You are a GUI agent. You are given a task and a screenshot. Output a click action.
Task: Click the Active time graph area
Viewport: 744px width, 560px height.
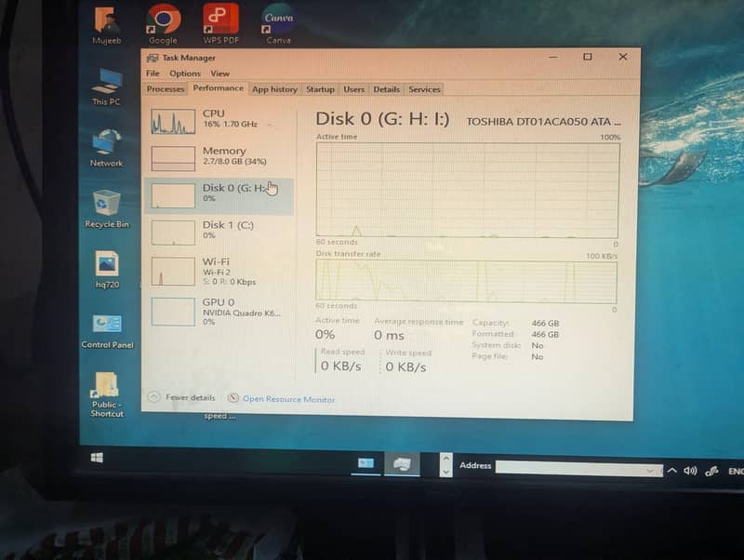(468, 190)
